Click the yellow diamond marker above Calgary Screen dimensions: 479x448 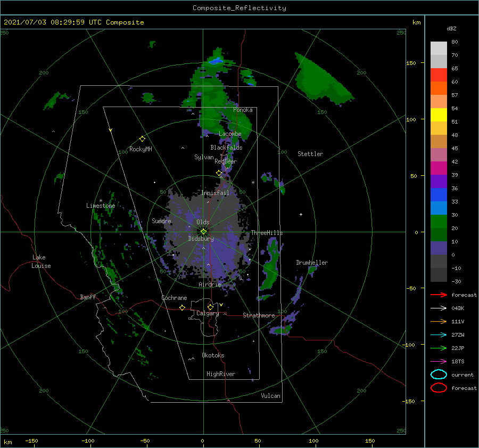pos(210,307)
